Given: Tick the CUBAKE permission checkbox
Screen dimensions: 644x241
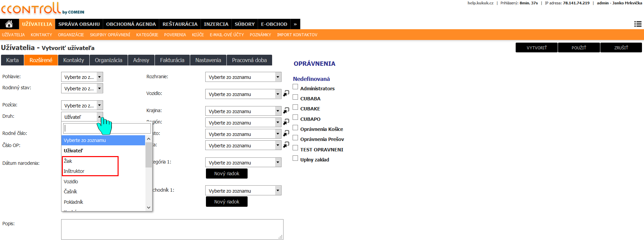Looking at the screenshot, I should click(x=295, y=107).
